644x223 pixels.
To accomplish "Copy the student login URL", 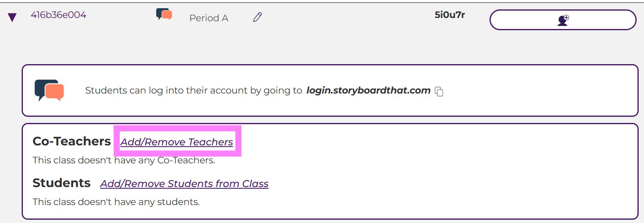I will pos(439,91).
